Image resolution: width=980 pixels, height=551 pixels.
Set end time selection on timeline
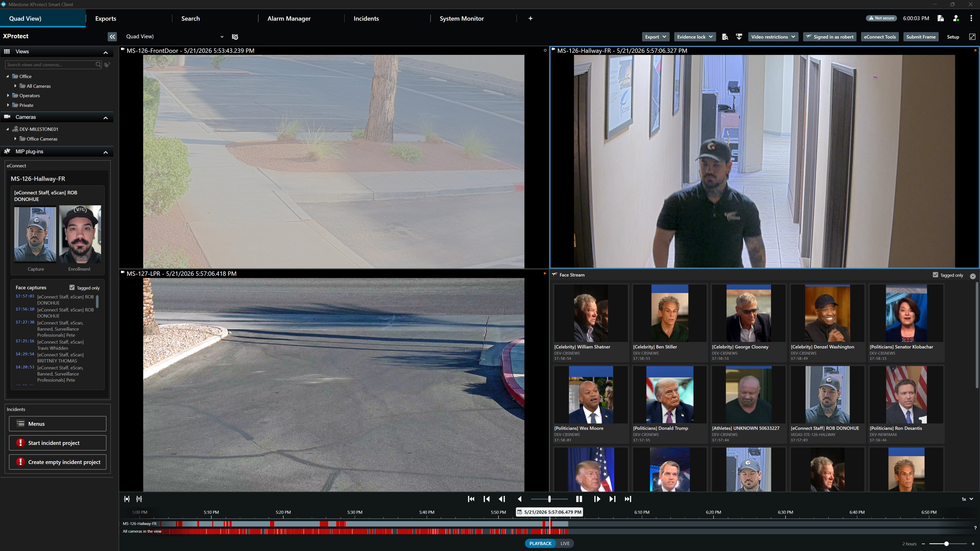(139, 499)
